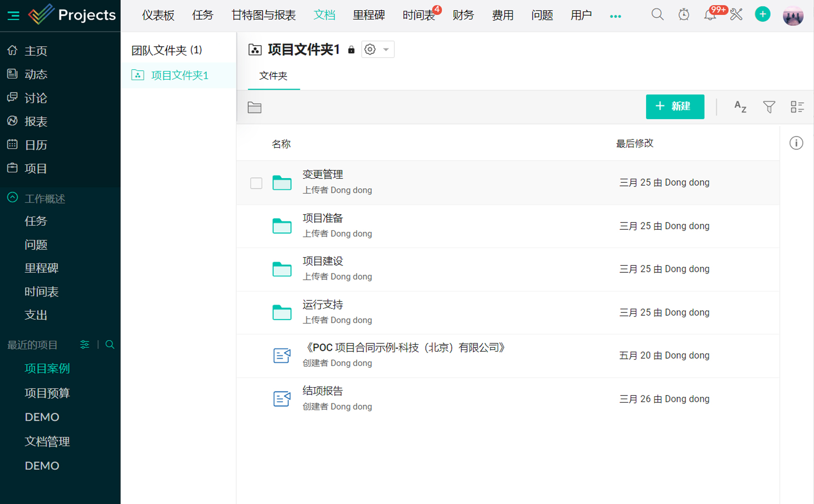814x504 pixels.
Task: Show the info details panel icon
Action: (796, 143)
